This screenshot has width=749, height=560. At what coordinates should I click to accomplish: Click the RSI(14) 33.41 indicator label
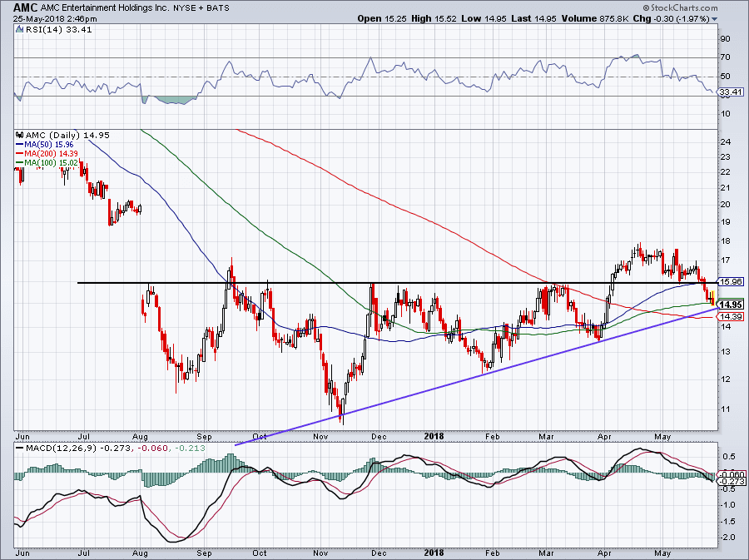click(58, 30)
